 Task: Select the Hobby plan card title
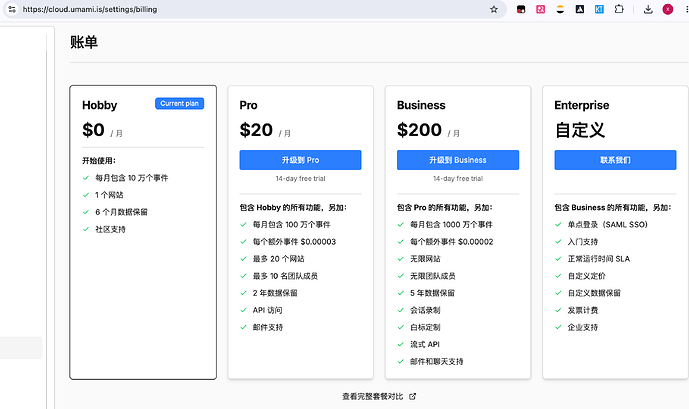click(x=100, y=105)
